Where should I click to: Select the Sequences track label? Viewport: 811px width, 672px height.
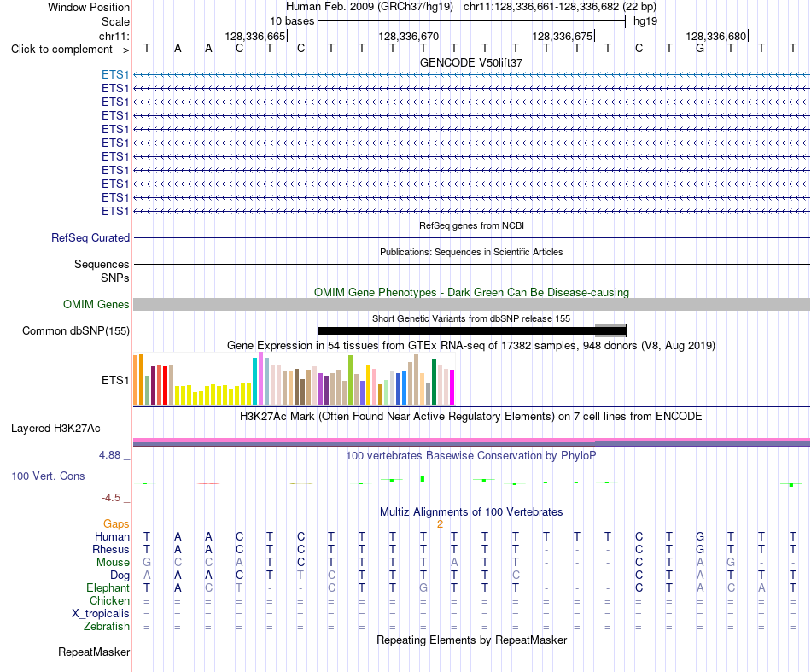(102, 265)
